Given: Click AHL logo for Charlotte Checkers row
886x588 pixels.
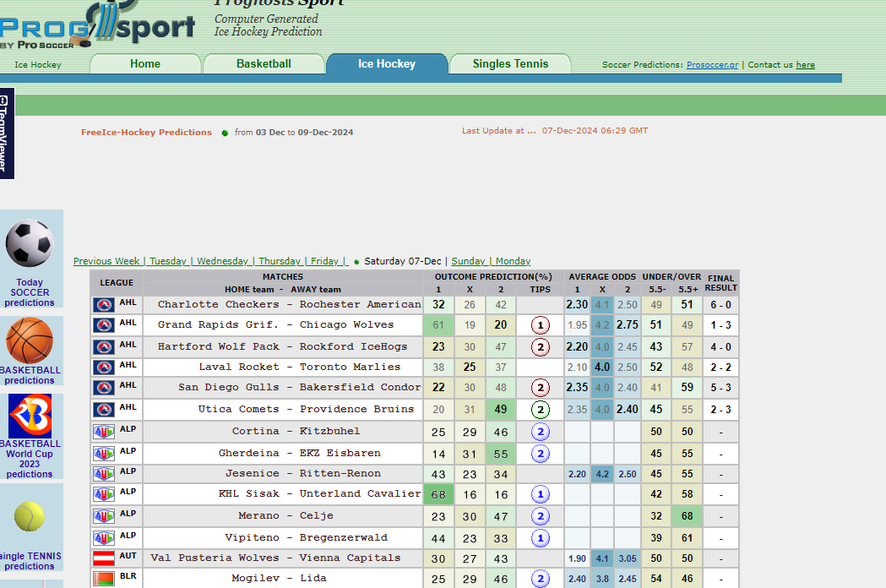Looking at the screenshot, I should [104, 305].
